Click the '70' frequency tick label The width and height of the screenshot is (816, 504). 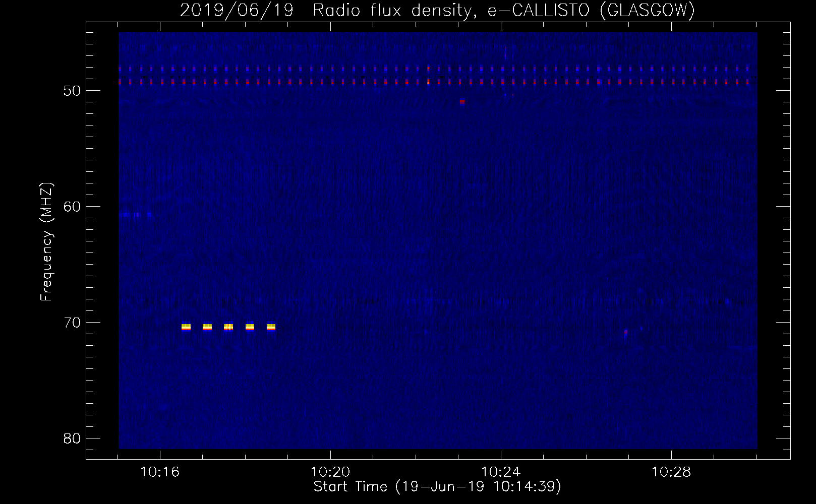[x=72, y=323]
